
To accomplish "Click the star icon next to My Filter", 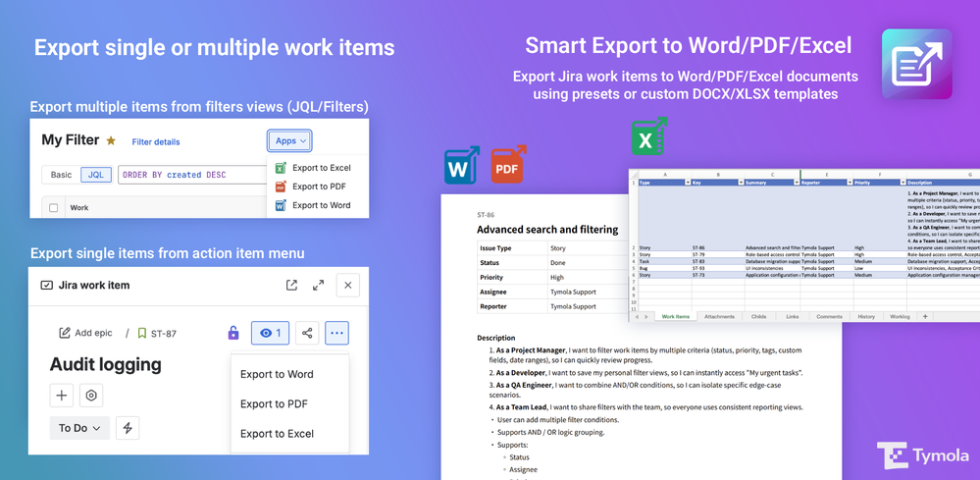I will [x=111, y=140].
